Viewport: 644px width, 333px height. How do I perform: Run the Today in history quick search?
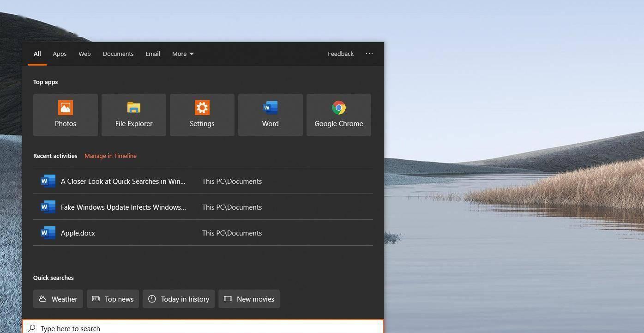179,299
